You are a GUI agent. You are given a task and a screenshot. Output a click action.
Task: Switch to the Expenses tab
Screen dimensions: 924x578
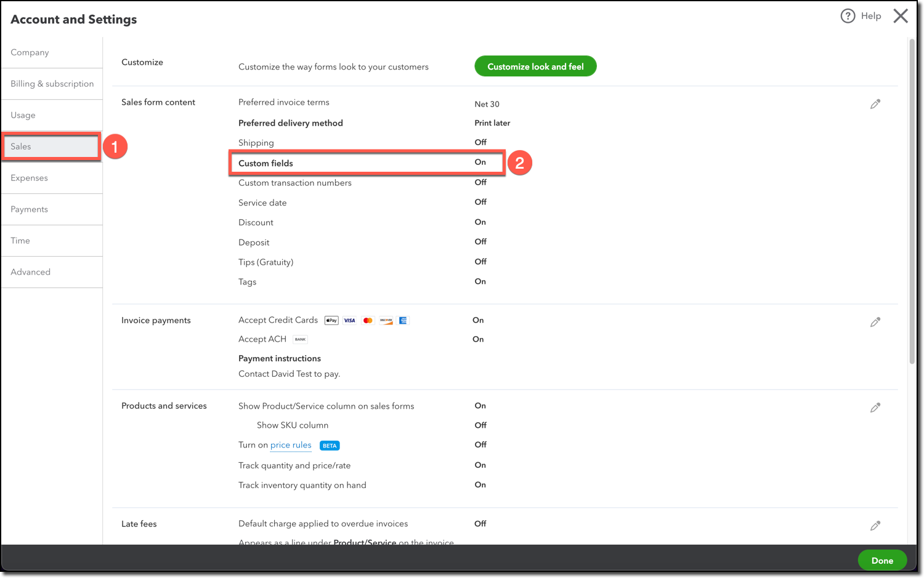(x=29, y=178)
